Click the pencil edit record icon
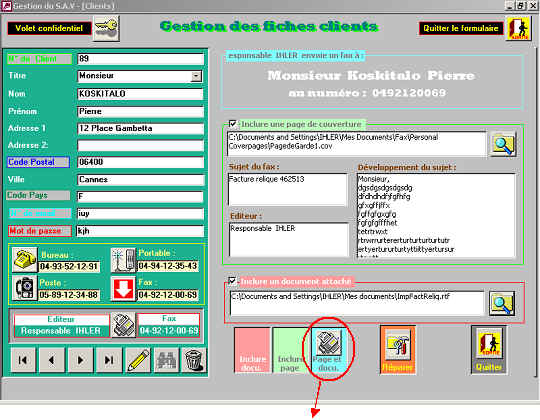Image resolution: width=540 pixels, height=420 pixels. (x=138, y=360)
